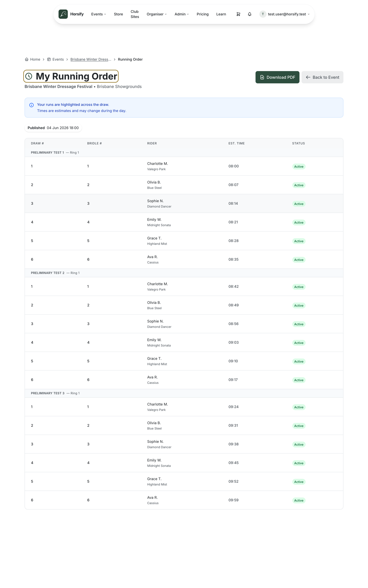Click Diamond Dancer in the 08:56 row

(159, 327)
